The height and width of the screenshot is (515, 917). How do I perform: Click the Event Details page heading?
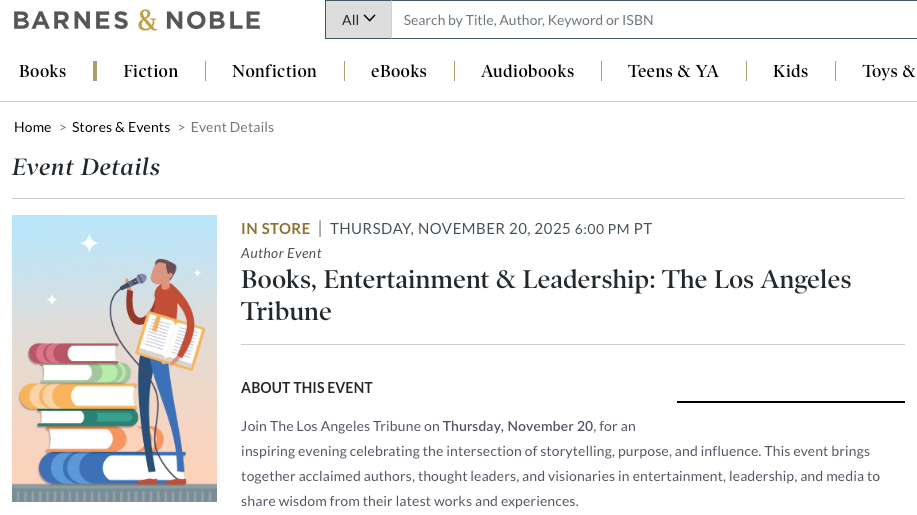[86, 167]
